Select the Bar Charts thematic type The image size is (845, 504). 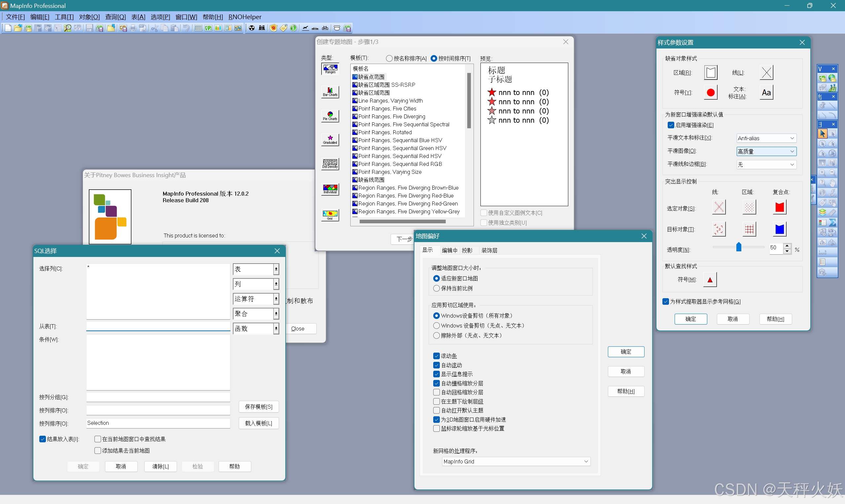point(330,92)
